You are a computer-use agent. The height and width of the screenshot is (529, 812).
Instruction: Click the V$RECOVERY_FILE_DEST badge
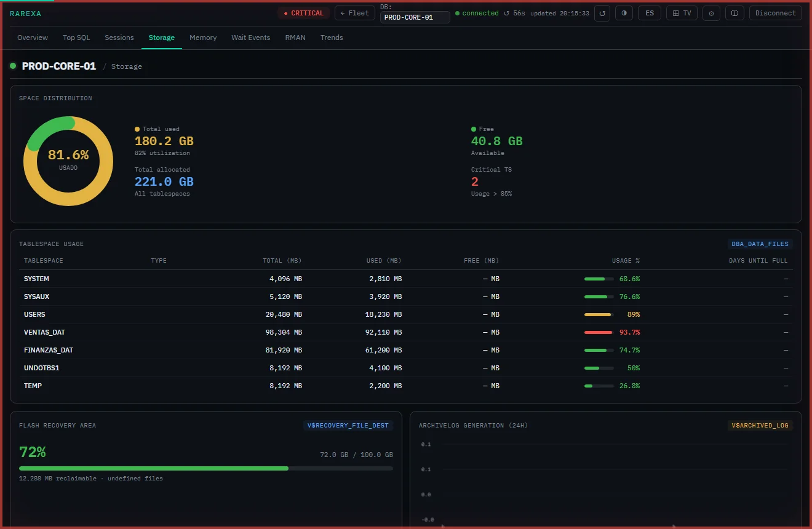(348, 426)
